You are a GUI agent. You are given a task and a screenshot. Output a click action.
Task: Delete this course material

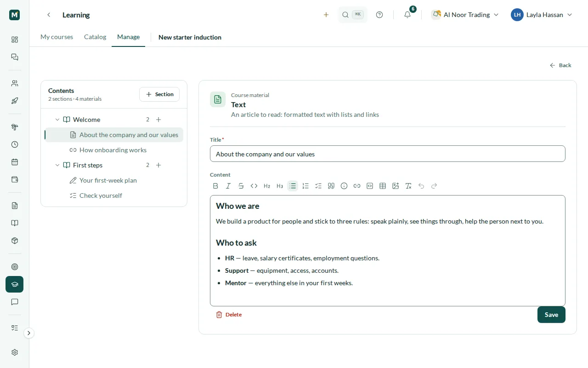[229, 315]
